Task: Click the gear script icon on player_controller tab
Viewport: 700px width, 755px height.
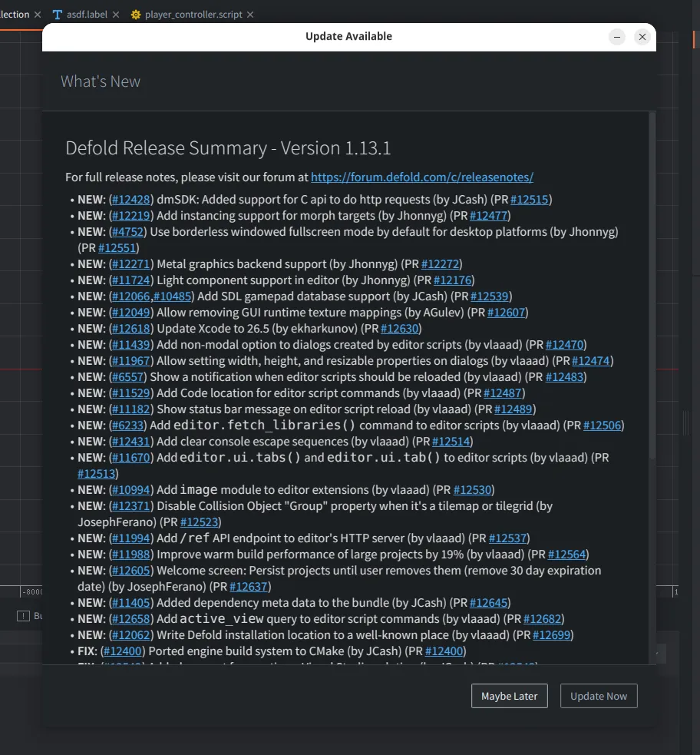Action: [136, 15]
